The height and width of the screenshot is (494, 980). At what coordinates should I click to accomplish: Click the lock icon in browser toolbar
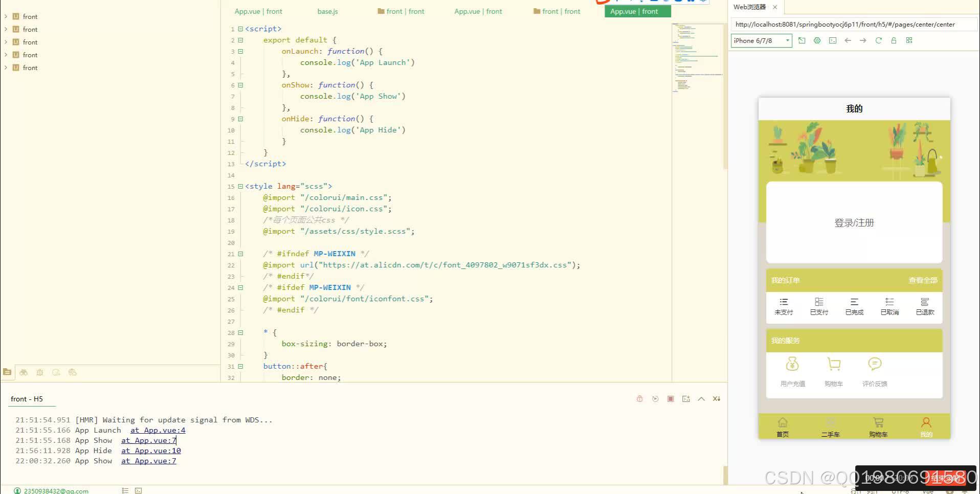point(894,40)
